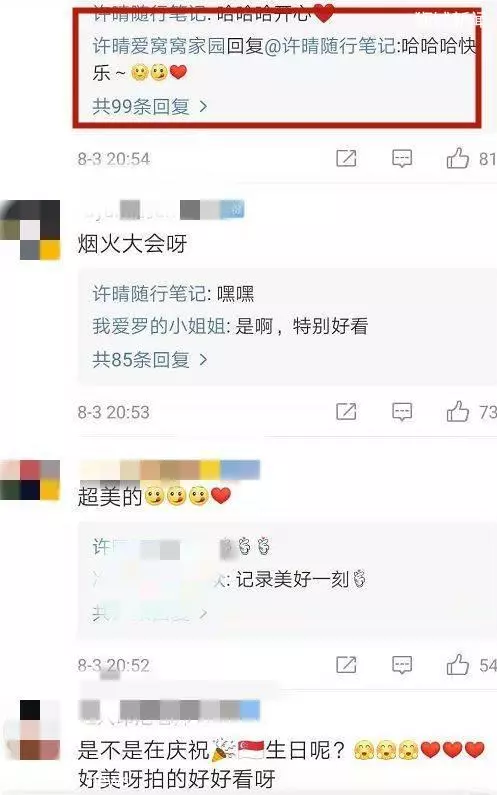Reply to the 烟火大会呀 comment
The height and width of the screenshot is (795, 497).
coord(402,412)
